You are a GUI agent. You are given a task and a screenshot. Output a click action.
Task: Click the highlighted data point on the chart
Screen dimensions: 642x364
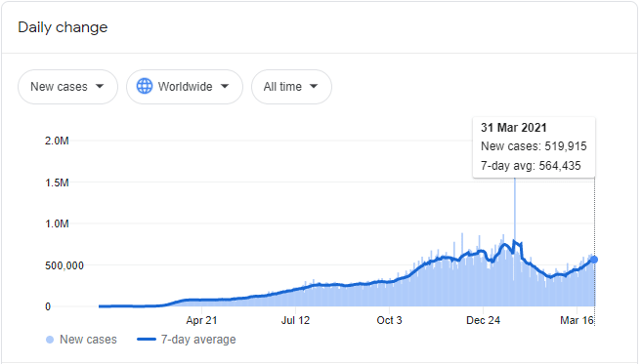(x=594, y=260)
